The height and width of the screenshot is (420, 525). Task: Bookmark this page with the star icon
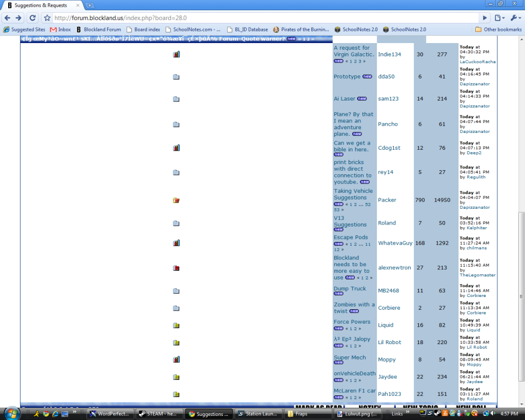[x=47, y=18]
